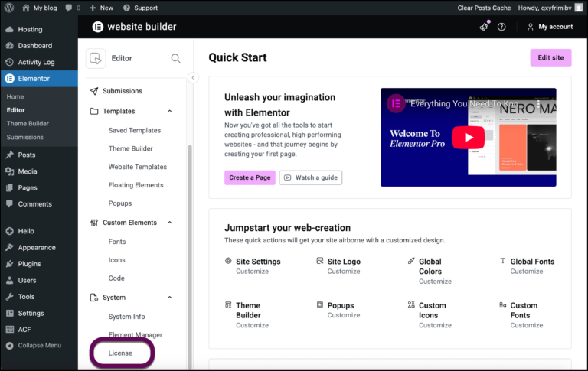Click the Elementor logo in website builder header
Viewport: 588px width, 371px height.
[98, 27]
